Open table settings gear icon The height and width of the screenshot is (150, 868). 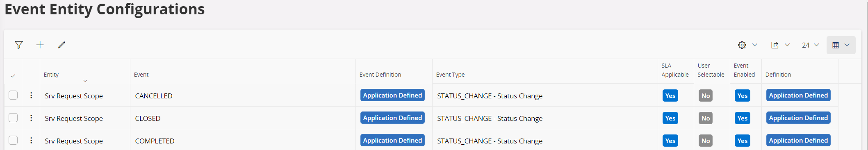[742, 45]
